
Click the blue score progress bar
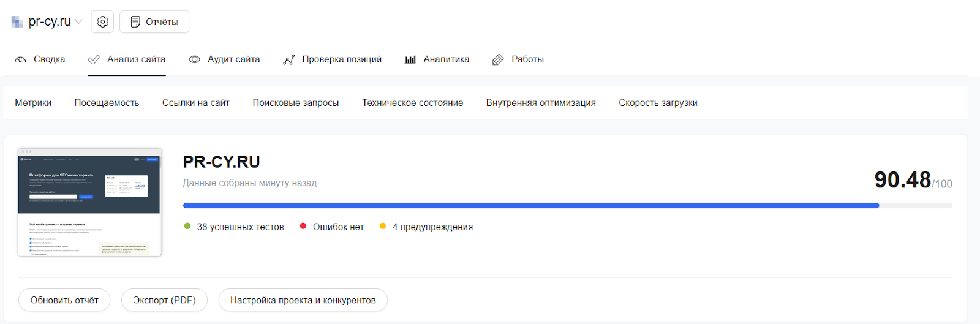[530, 206]
